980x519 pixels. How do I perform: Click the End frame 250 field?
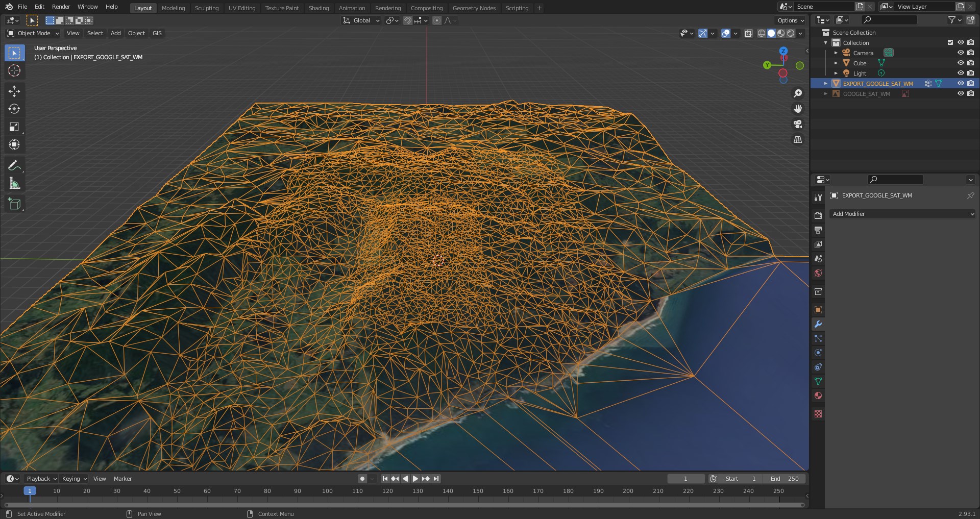785,479
